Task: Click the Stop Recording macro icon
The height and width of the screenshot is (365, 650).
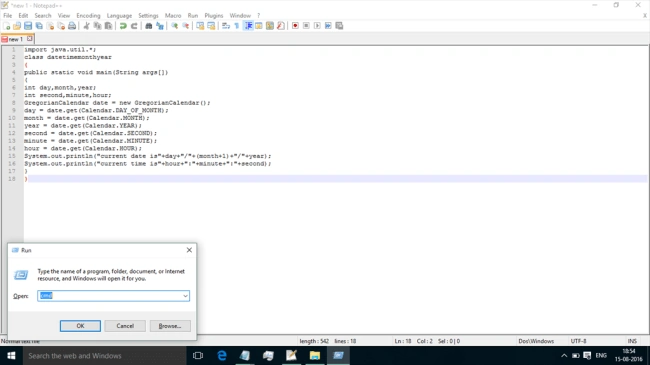Action: point(306,26)
